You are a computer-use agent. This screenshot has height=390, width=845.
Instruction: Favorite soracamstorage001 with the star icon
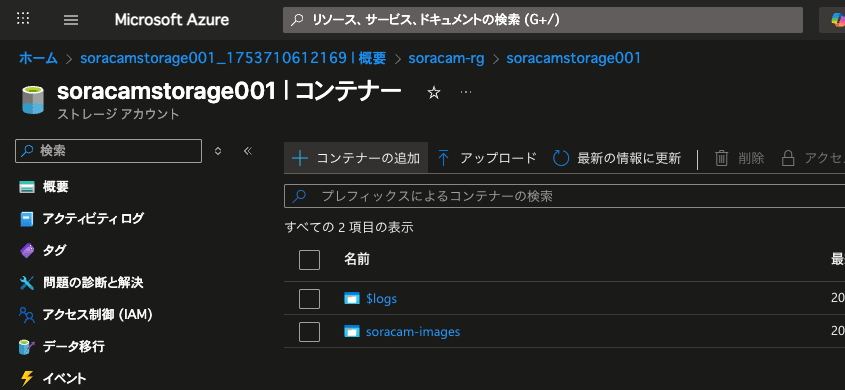pyautogui.click(x=433, y=93)
